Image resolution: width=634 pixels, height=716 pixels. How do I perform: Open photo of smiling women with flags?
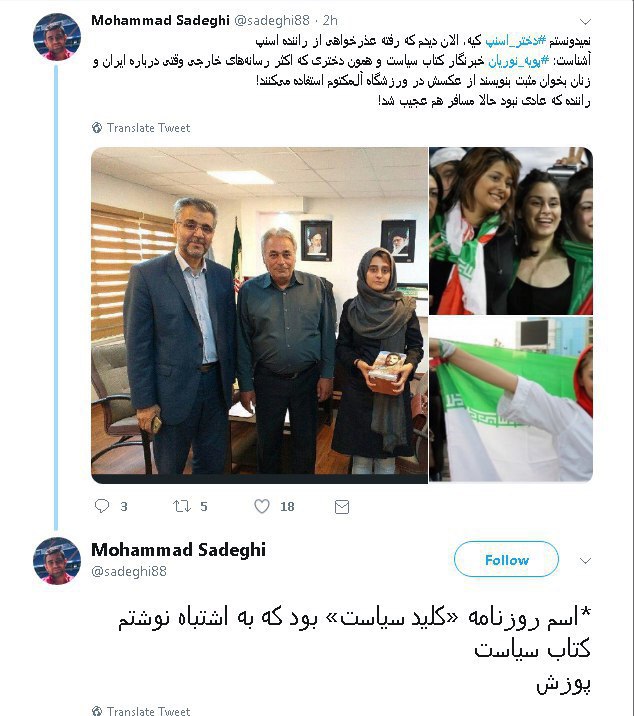click(511, 231)
